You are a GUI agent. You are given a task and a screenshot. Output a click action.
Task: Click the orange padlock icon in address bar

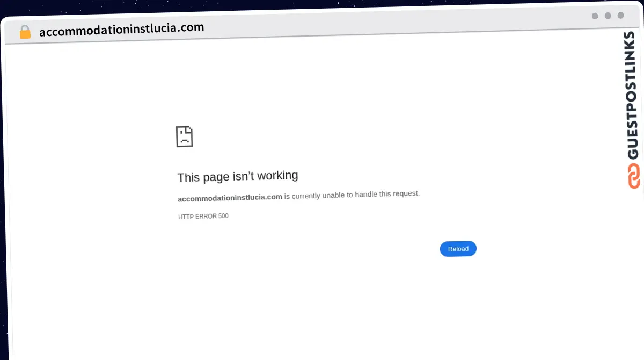[25, 32]
